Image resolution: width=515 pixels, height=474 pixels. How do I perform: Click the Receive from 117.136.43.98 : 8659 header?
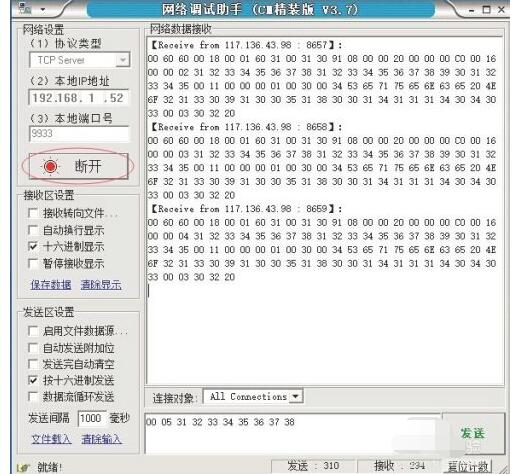pos(246,209)
